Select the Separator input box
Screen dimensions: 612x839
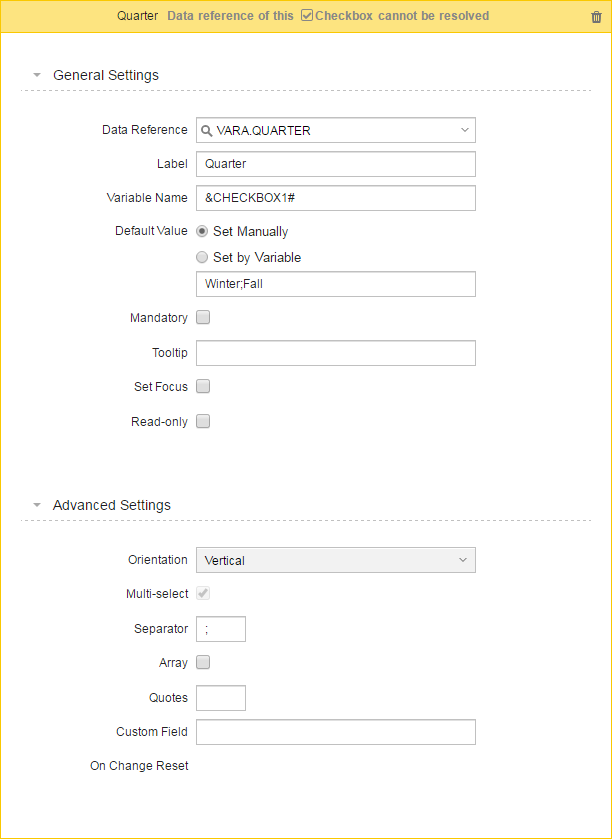click(221, 629)
